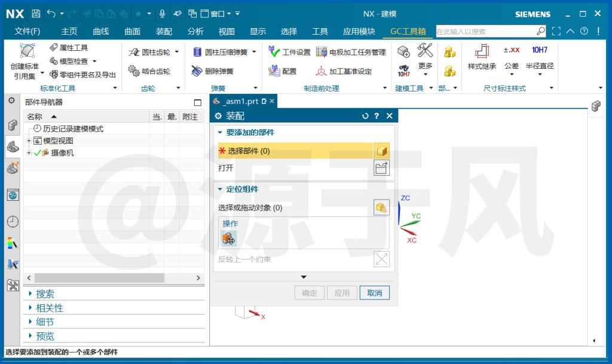Reset the 装配 dialog
This screenshot has height=364, width=612.
365,116
